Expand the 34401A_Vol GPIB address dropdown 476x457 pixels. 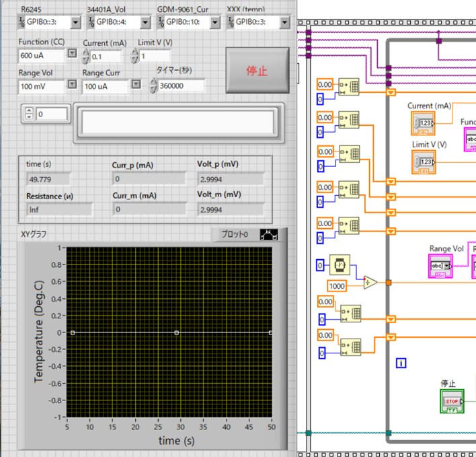click(145, 22)
